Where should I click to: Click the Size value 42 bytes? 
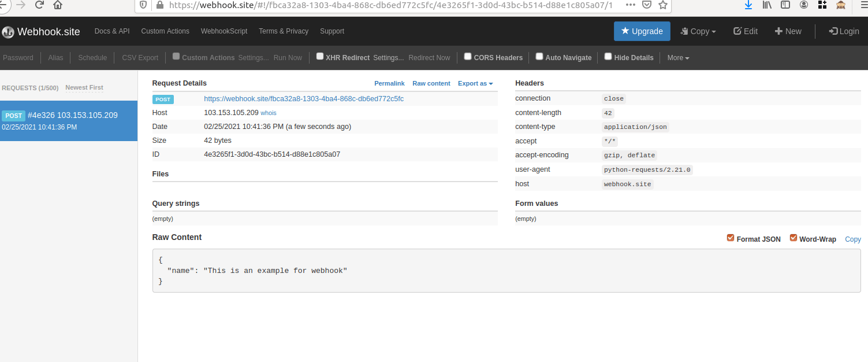point(218,141)
